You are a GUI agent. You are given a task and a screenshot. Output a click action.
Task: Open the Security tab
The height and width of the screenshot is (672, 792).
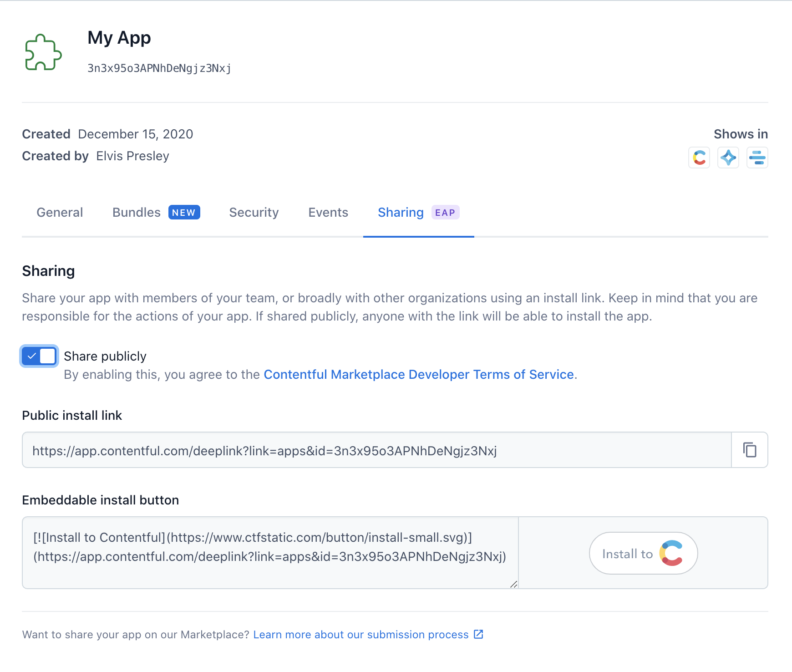(x=254, y=212)
